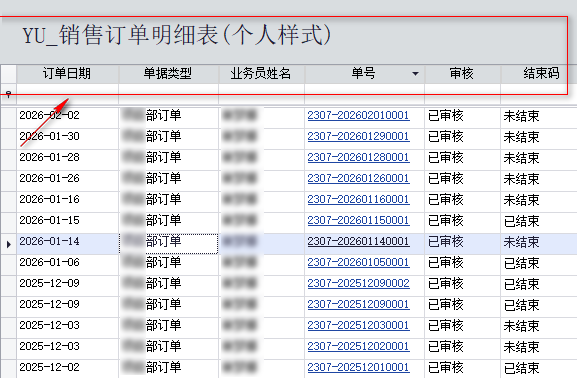
Task: Open the 单号 column filter dropdown arrow
Action: coord(415,74)
